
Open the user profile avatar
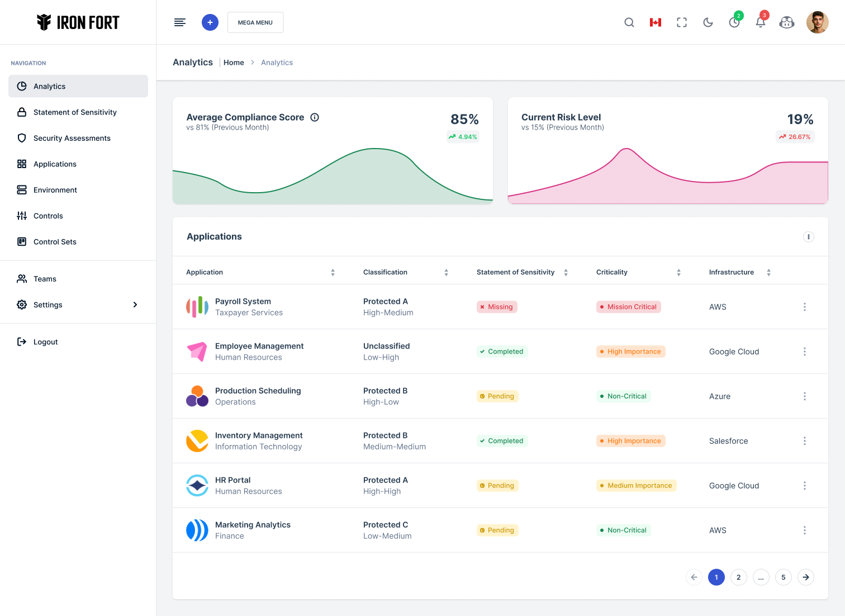pos(817,22)
